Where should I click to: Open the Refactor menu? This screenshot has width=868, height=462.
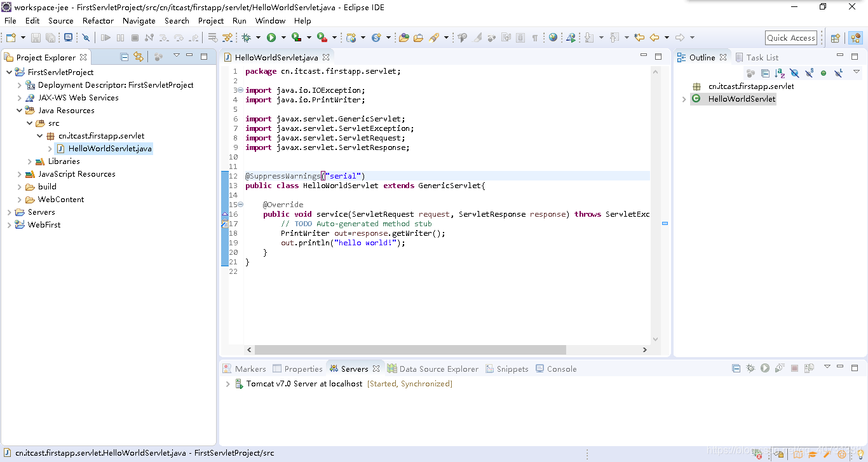click(x=98, y=20)
